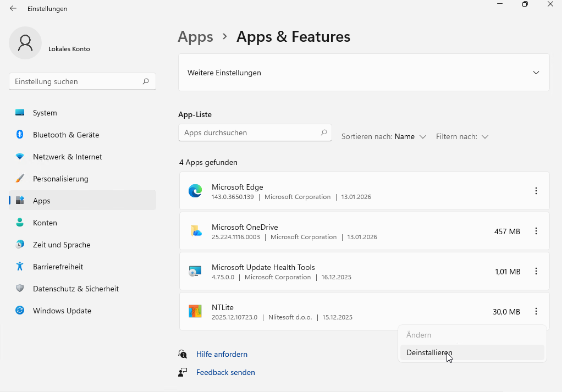
Task: Click the Apps & Features page title
Action: (x=293, y=36)
